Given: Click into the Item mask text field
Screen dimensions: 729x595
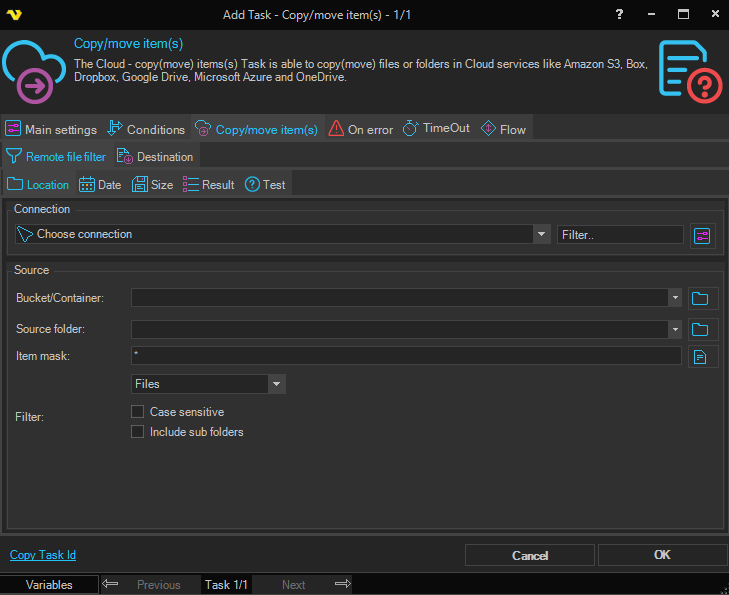Looking at the screenshot, I should coord(405,356).
